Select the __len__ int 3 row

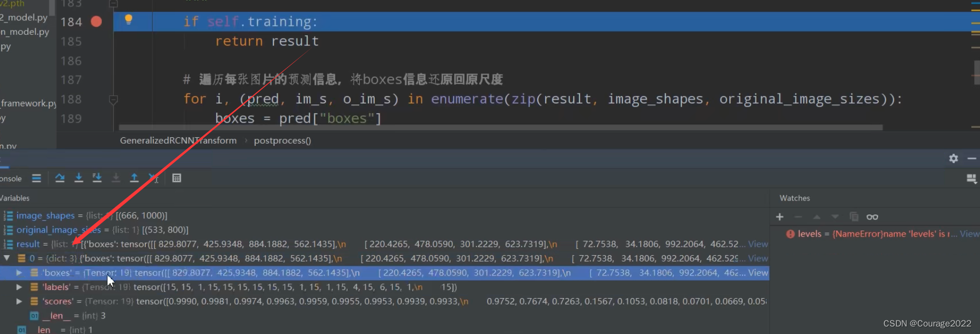coord(384,316)
